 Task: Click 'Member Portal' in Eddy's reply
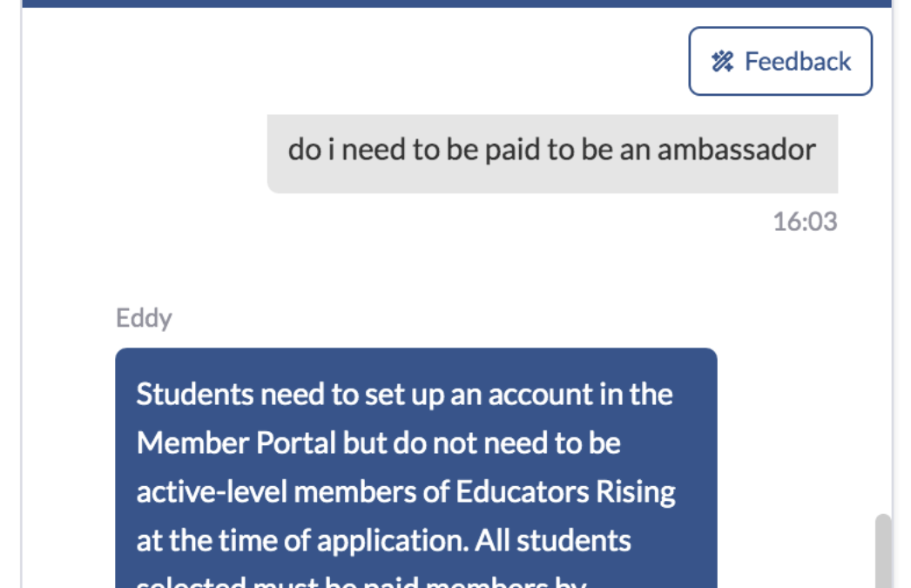click(236, 443)
